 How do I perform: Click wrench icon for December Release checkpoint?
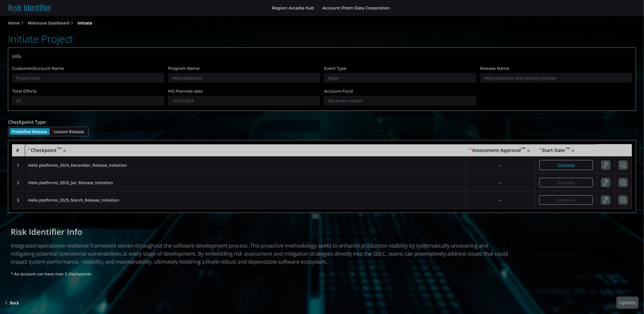605,165
